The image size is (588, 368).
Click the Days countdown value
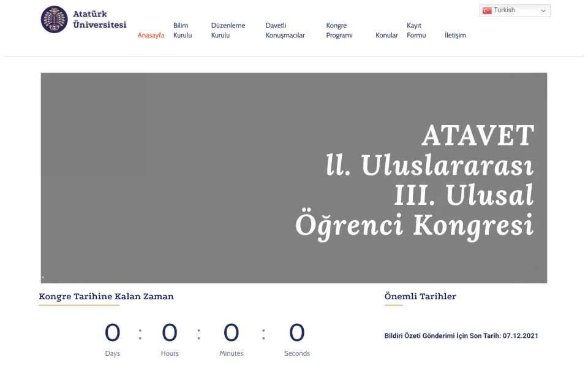pos(113,332)
